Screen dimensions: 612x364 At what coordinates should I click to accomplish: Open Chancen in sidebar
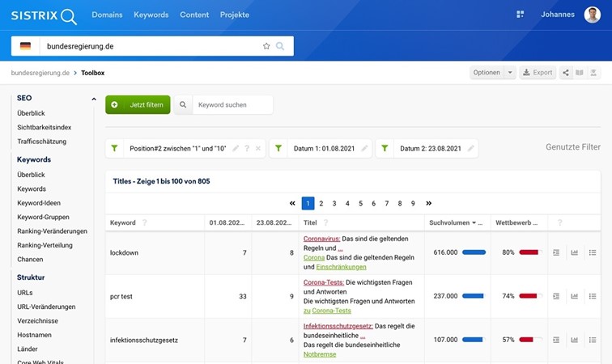coord(30,259)
